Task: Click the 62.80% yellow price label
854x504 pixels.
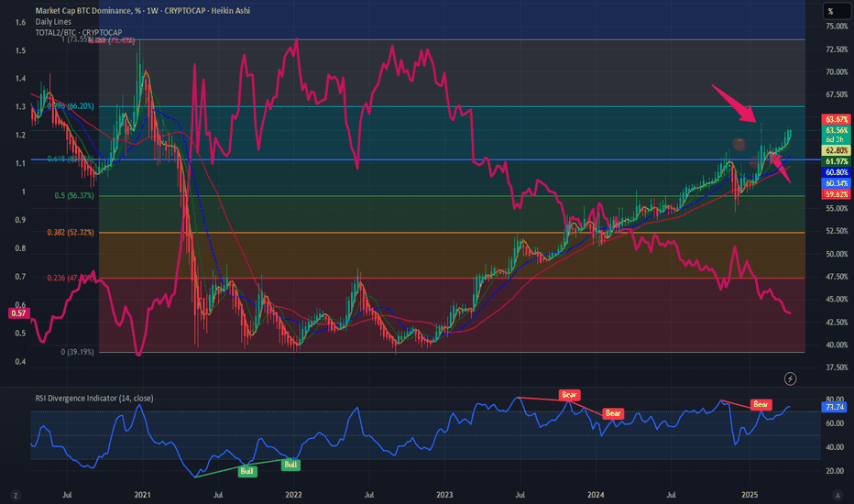Action: [836, 150]
